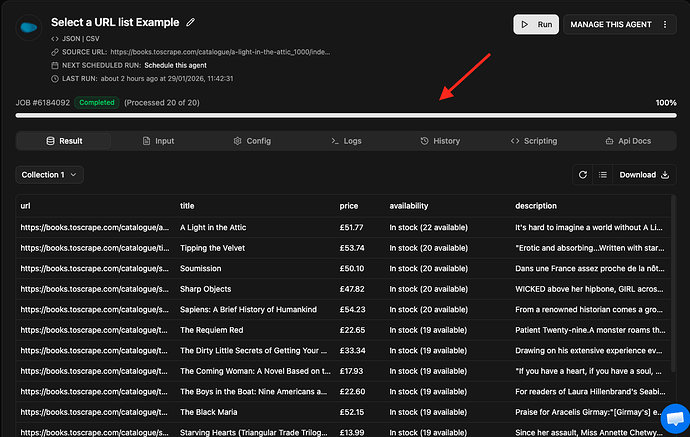Refresh the results table
The image size is (690, 437).
pyautogui.click(x=583, y=175)
